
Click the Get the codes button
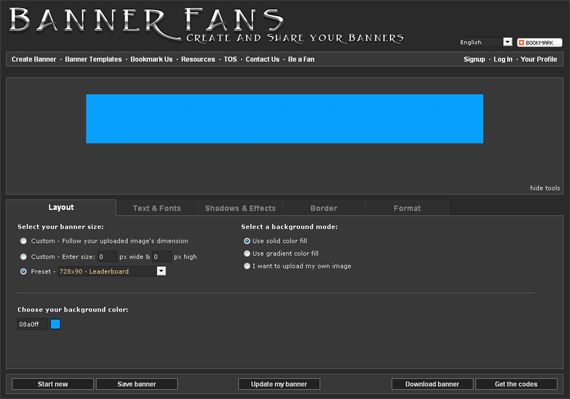point(516,384)
